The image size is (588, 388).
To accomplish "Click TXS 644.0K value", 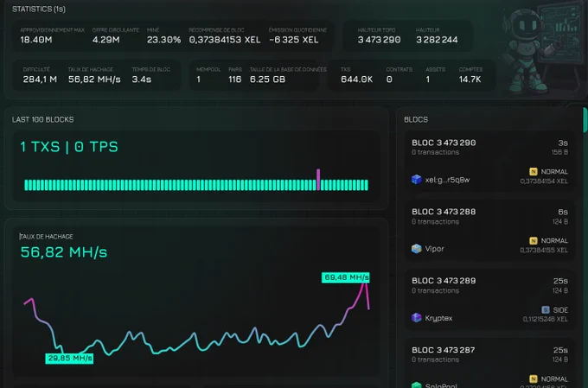I will [x=356, y=80].
